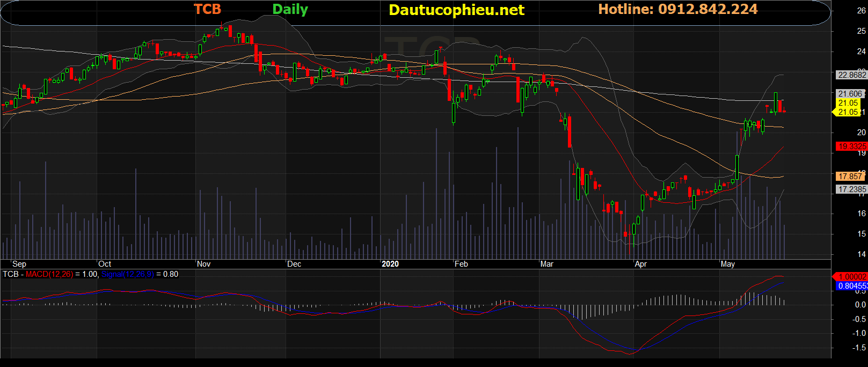The image size is (868, 367).
Task: Click the orange 17.857 price label
Action: tap(850, 176)
